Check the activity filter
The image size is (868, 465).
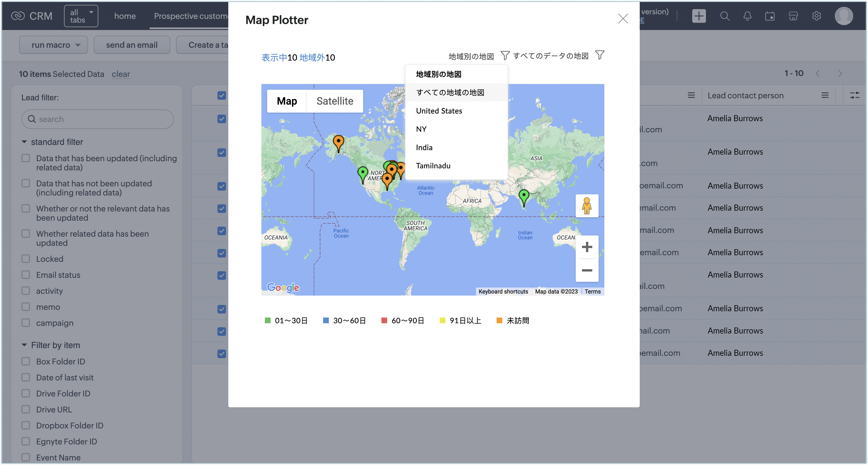(26, 290)
